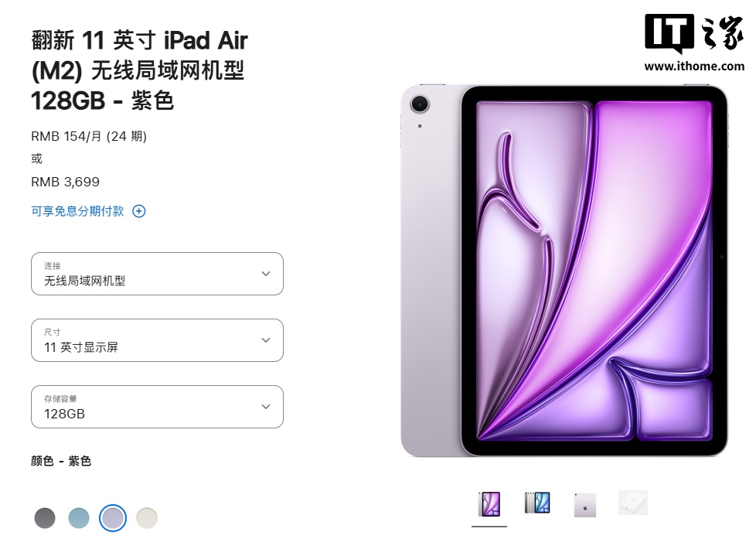The image size is (756, 556).
Task: Click the chevron arrow in 尺寸 selector
Action: click(x=266, y=340)
